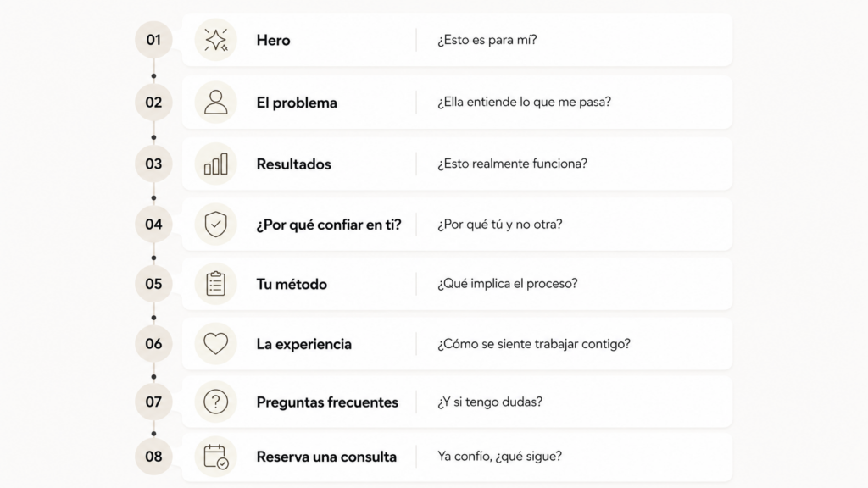Image resolution: width=868 pixels, height=488 pixels.
Task: Select the person icon for El problema
Action: tap(216, 102)
